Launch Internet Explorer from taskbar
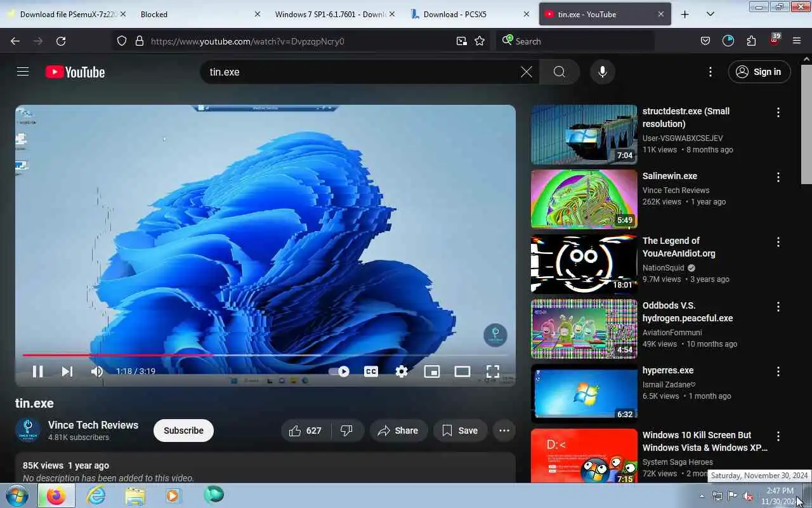Viewport: 812px width, 508px height. [x=96, y=495]
